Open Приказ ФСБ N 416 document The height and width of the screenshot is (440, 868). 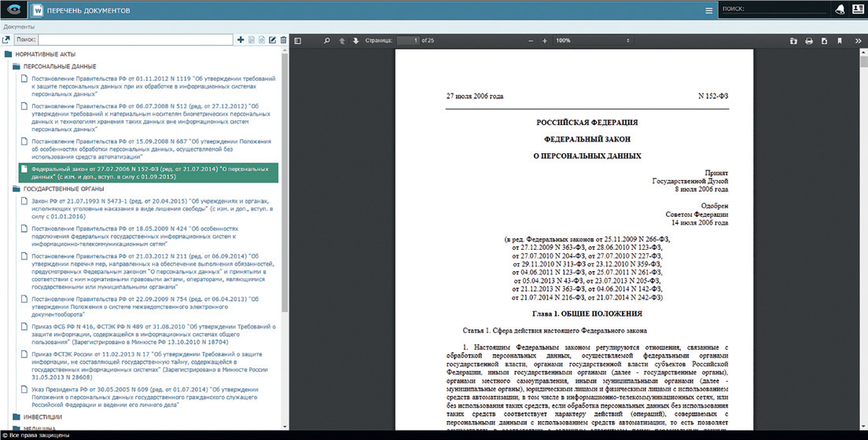pyautogui.click(x=153, y=334)
